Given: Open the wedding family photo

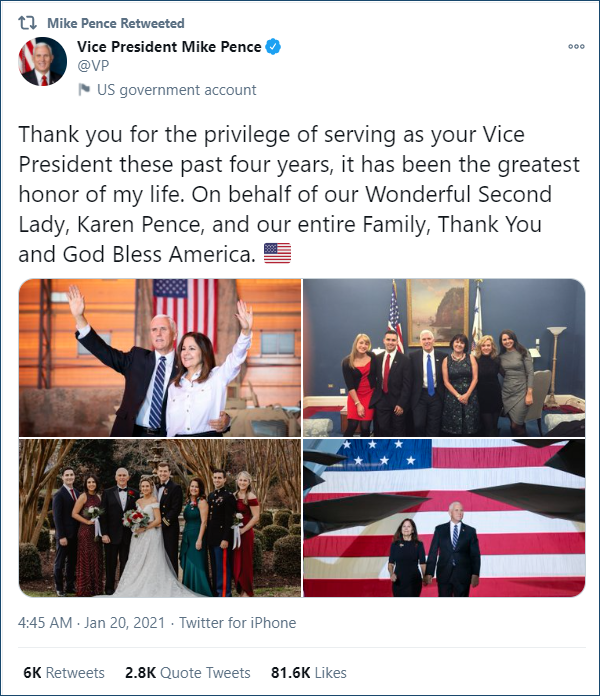Looking at the screenshot, I should point(160,518).
